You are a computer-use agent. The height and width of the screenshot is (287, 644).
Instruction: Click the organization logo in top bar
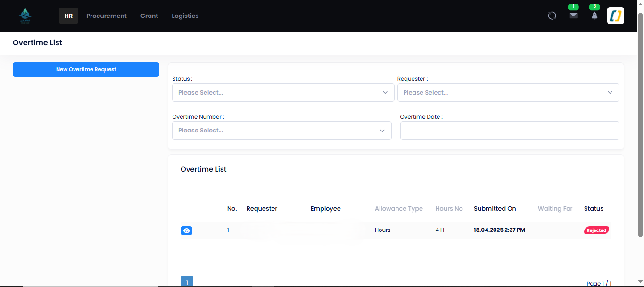pos(25,16)
